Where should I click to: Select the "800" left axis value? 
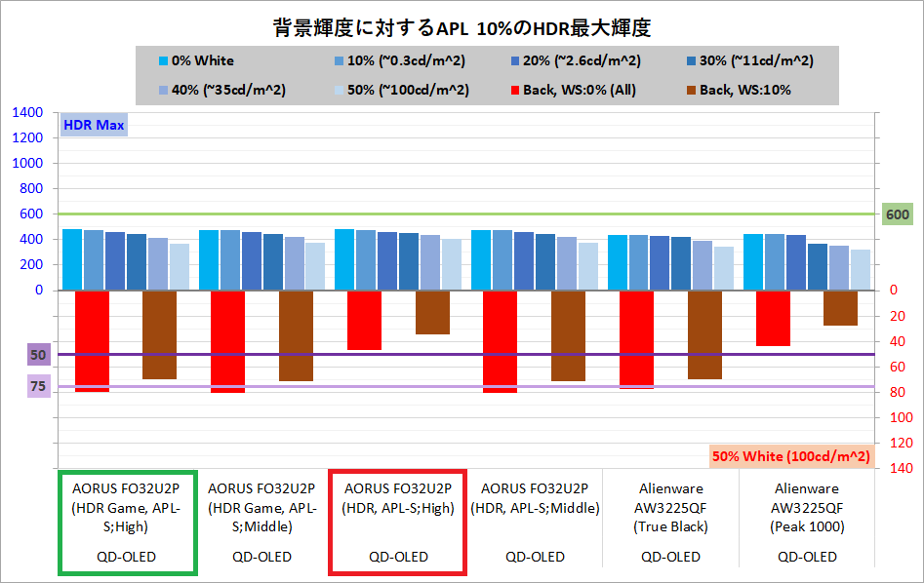point(31,188)
